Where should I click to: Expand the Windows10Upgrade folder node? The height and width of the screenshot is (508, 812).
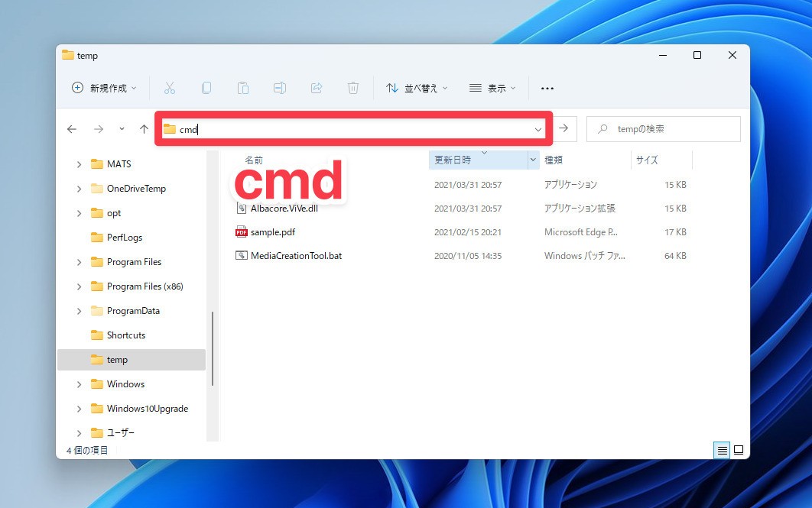pyautogui.click(x=79, y=409)
